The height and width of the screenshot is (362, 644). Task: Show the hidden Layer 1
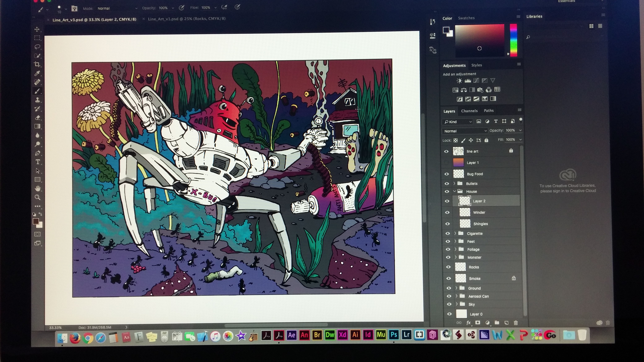(446, 163)
